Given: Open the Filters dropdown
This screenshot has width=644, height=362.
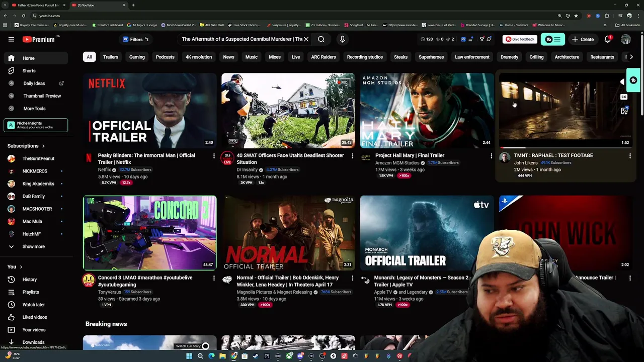Looking at the screenshot, I should (136, 39).
